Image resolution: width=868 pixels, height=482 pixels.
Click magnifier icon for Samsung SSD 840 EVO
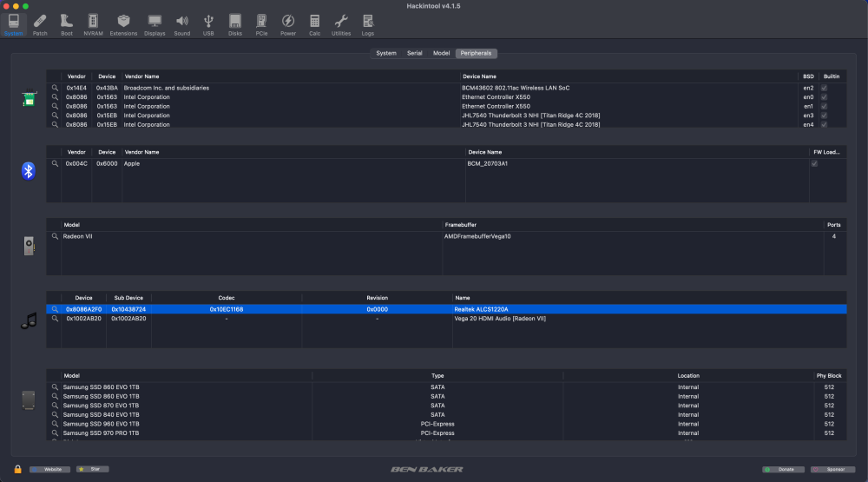(55, 414)
